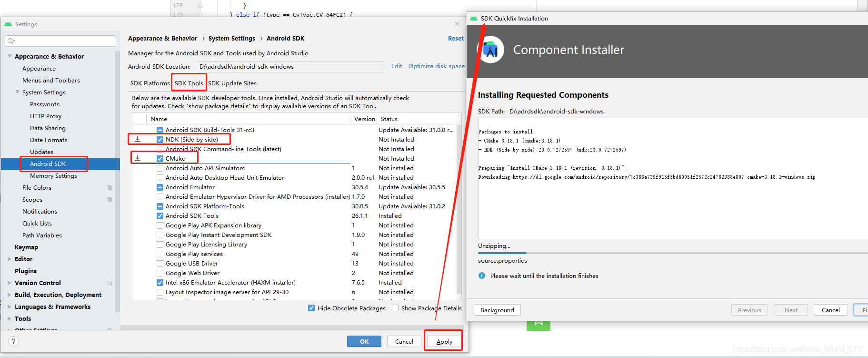Open the SDK Update Sites tab
868x358 pixels.
click(232, 83)
